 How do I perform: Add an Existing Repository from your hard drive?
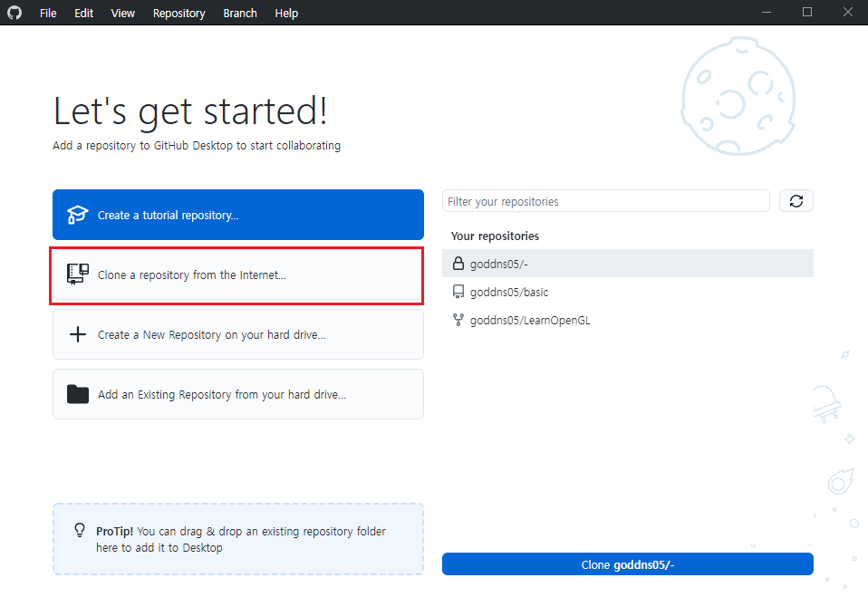pyautogui.click(x=238, y=394)
